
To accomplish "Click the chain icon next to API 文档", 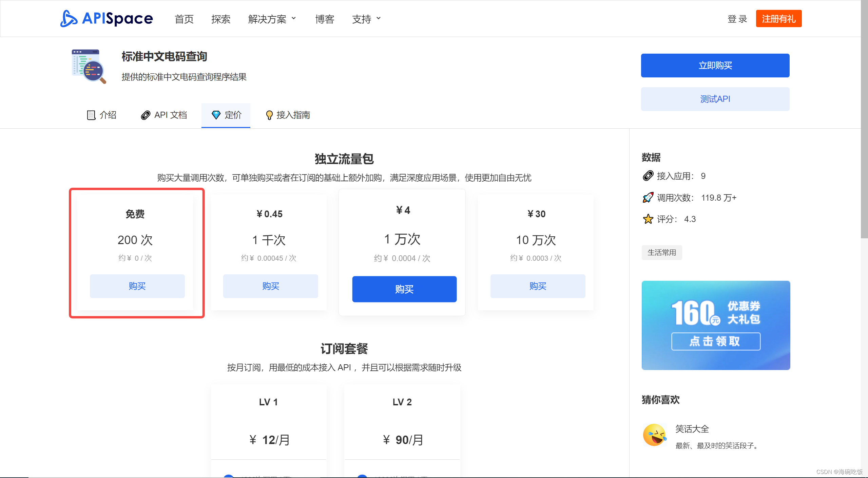I will tap(146, 115).
